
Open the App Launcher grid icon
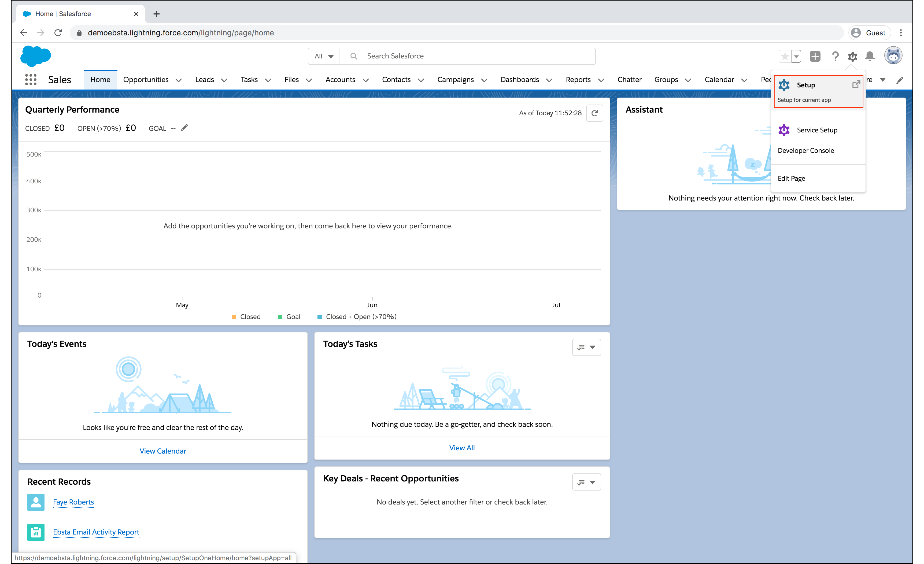[31, 80]
